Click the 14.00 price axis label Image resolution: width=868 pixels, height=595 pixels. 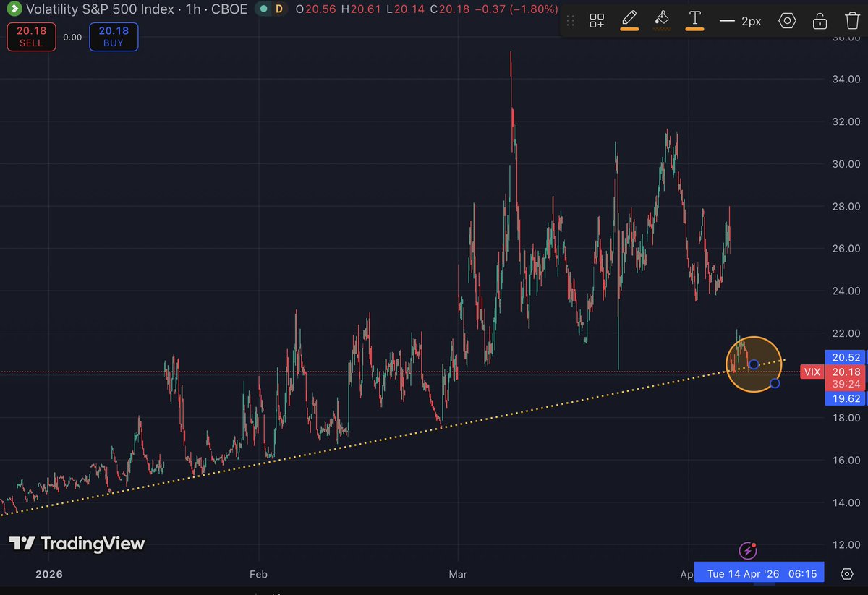845,502
